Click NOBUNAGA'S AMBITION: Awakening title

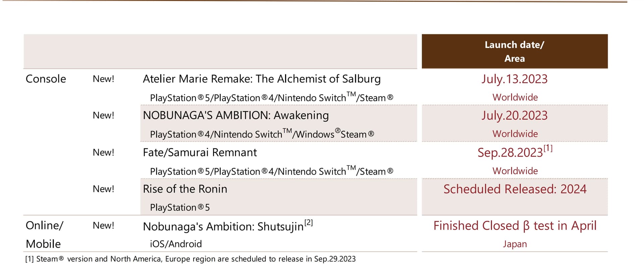pyautogui.click(x=236, y=115)
